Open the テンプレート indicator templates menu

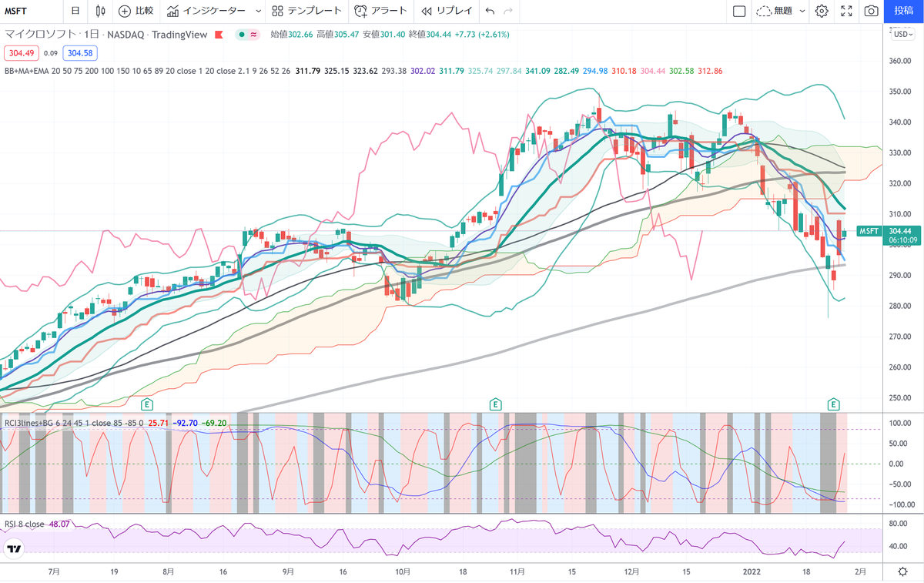[307, 11]
